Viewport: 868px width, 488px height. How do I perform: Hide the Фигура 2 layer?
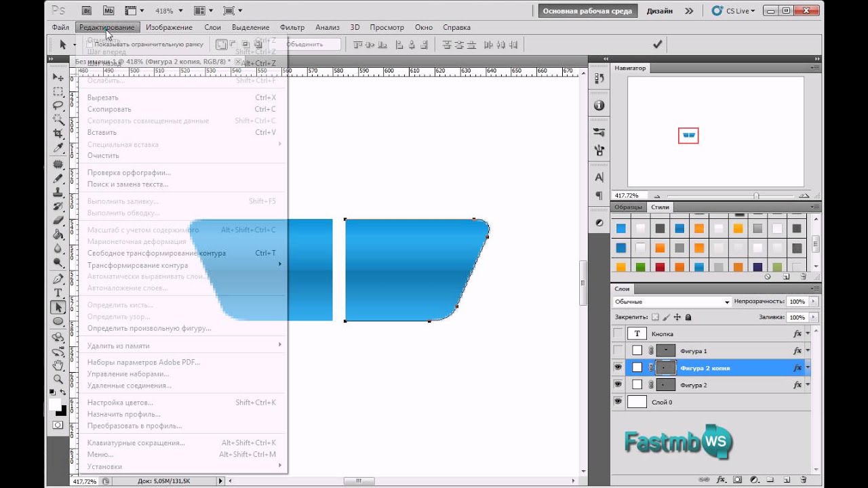tap(618, 384)
